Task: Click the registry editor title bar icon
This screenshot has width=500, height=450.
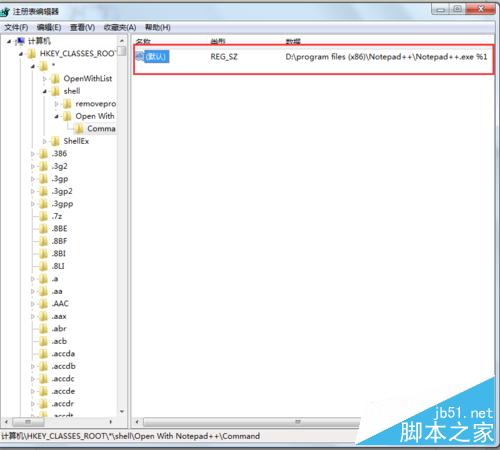Action: [x=5, y=12]
